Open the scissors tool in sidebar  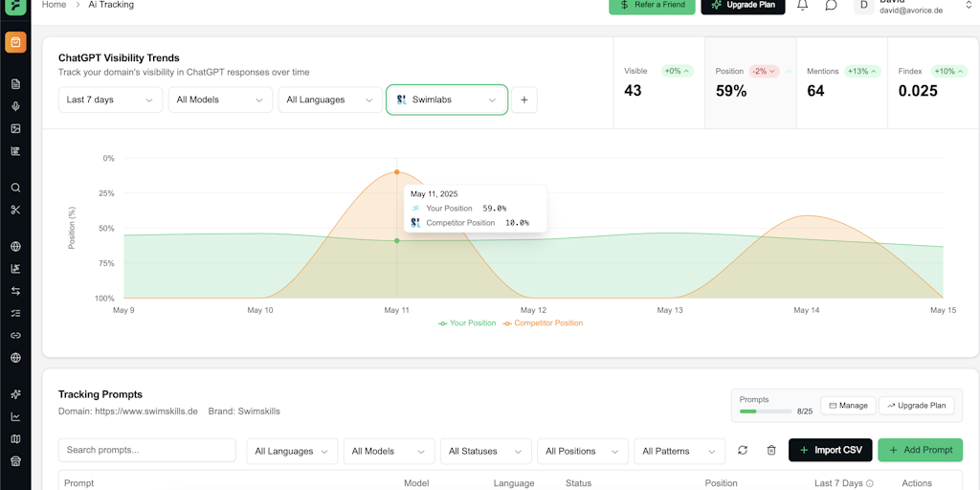point(15,210)
